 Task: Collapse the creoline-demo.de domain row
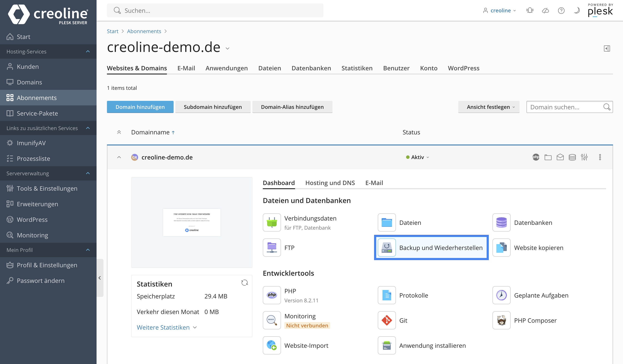pos(119,157)
